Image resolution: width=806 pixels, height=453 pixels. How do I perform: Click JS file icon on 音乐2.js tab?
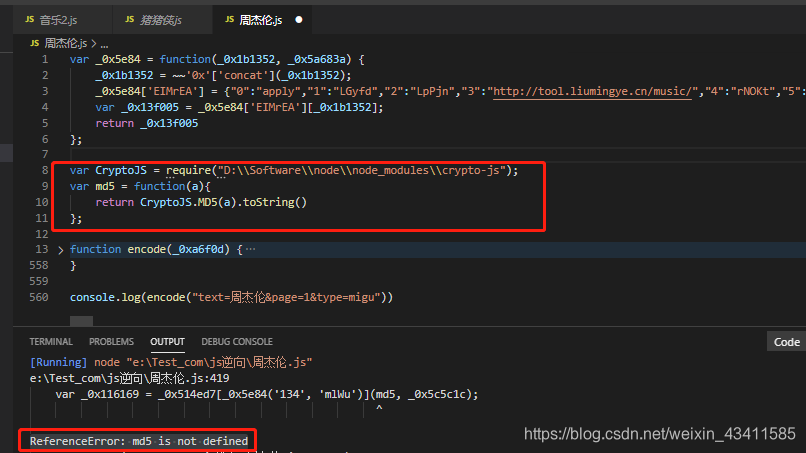[29, 20]
